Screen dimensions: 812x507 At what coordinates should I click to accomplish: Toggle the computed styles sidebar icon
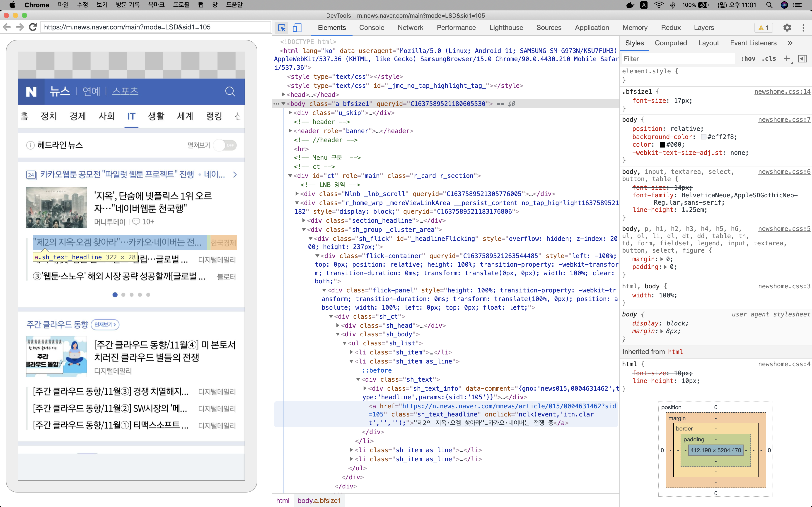(802, 59)
